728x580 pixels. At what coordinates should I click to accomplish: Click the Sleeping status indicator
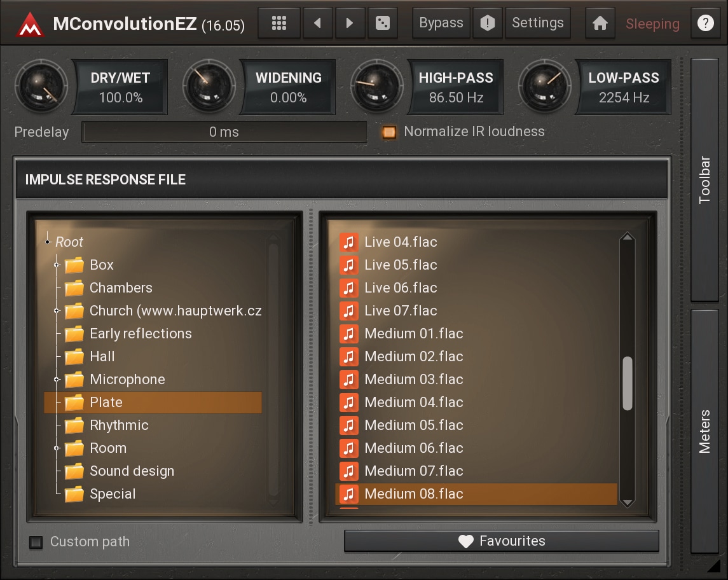652,24
